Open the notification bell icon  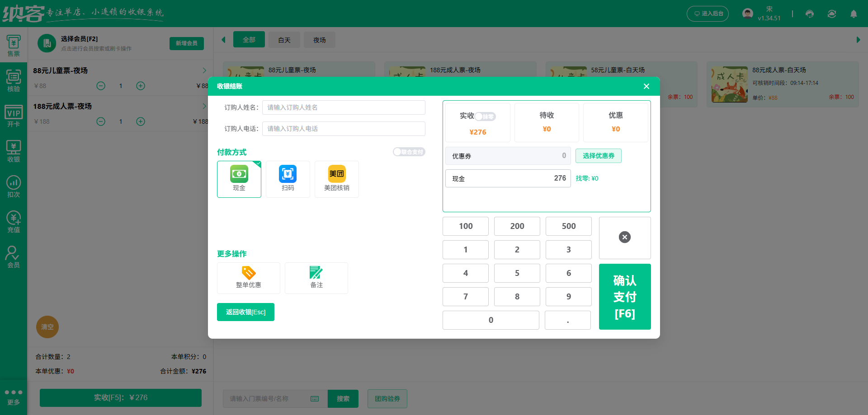point(854,14)
